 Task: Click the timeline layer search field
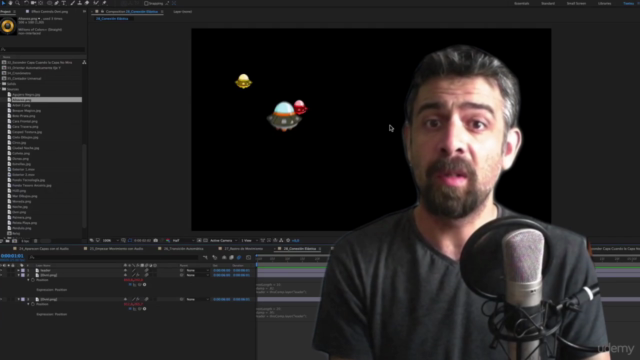point(114,258)
